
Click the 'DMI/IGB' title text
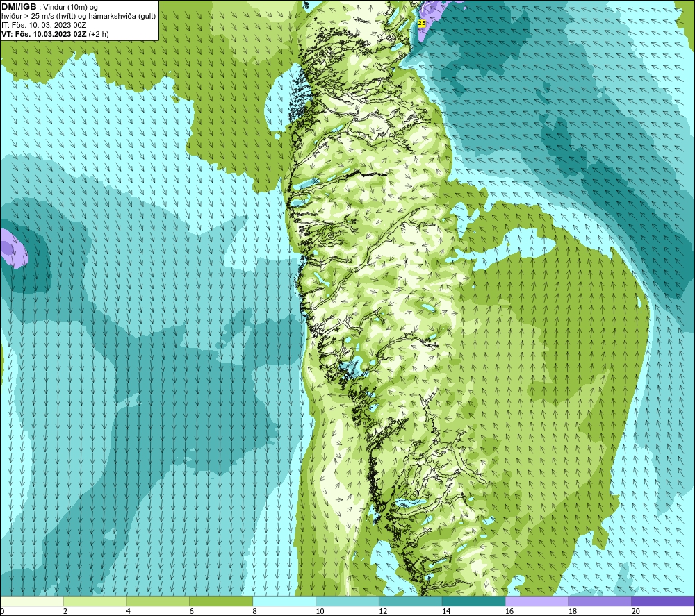19,7
